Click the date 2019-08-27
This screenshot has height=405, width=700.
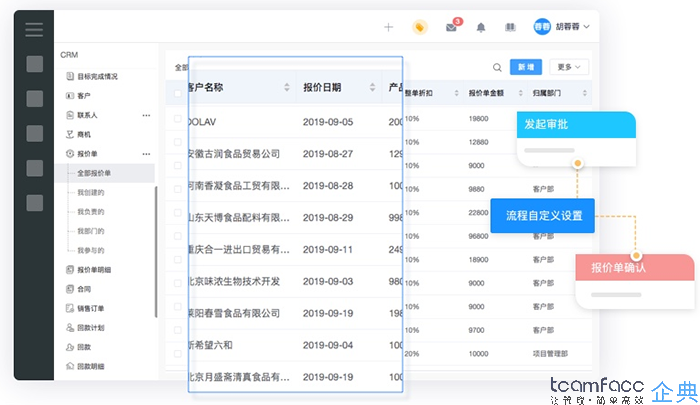328,154
